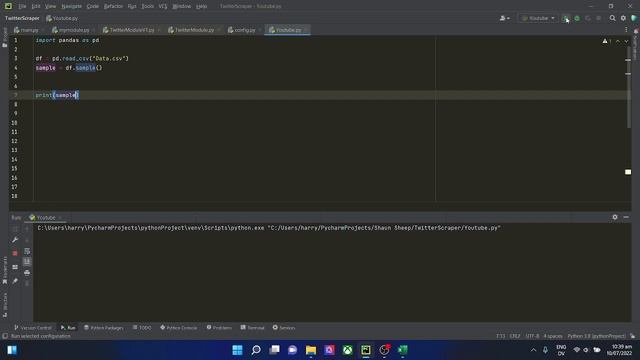The image size is (640, 360).
Task: Open Python Console tool window
Action: 179,328
